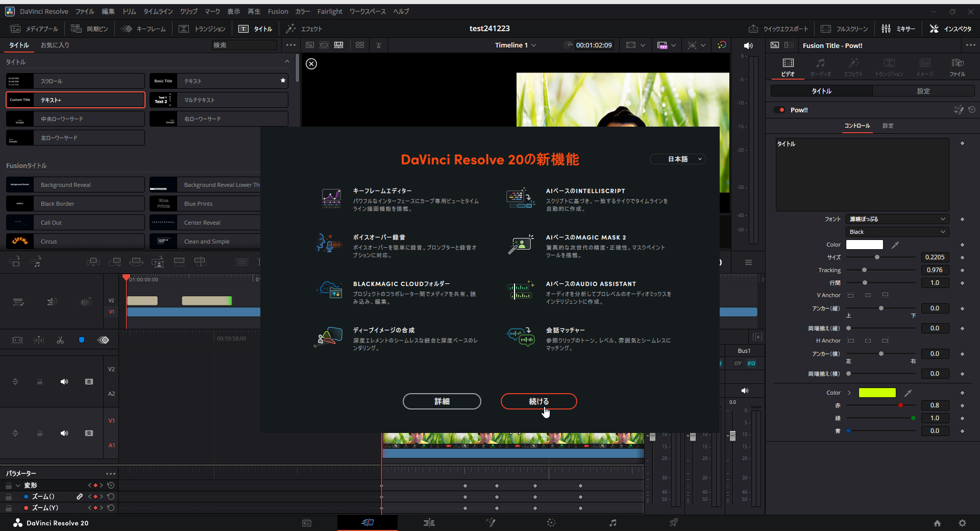Switch to the 設定 tab in the Inspector
The height and width of the screenshot is (531, 980).
pos(924,91)
